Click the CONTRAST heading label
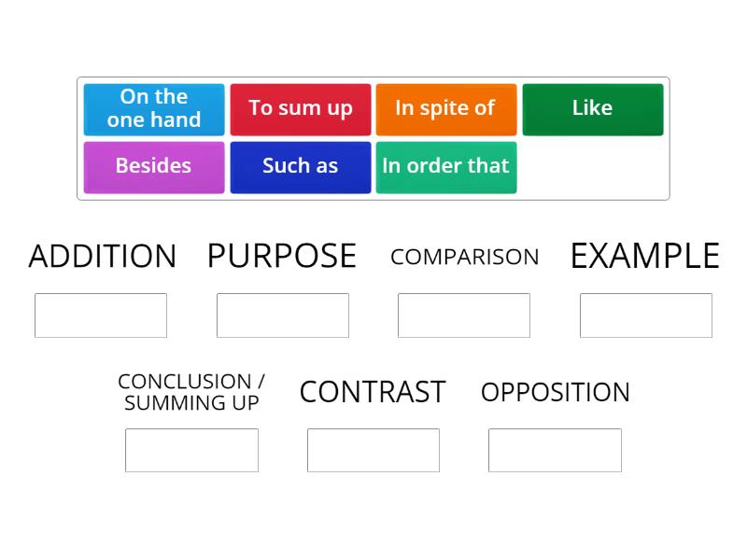747x560 pixels. click(x=373, y=393)
